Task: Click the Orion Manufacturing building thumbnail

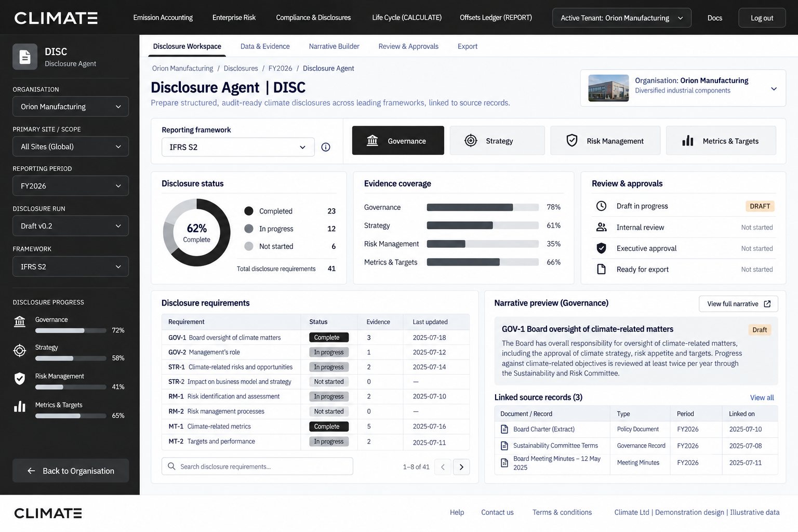Action: coord(608,88)
